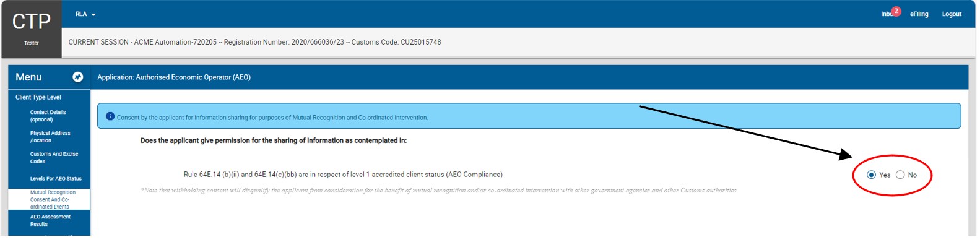Open Levels For AEO Status
Image resolution: width=980 pixels, height=242 pixels.
[x=56, y=179]
